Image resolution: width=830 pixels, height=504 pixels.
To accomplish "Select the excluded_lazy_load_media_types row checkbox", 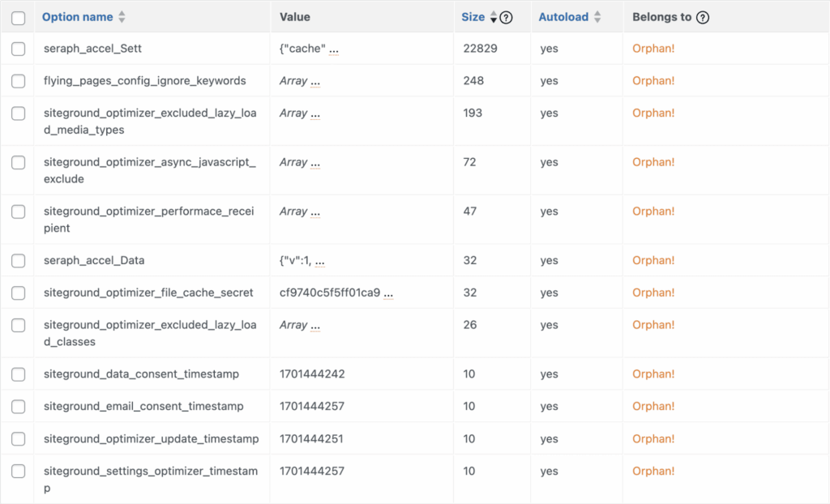I will (19, 113).
